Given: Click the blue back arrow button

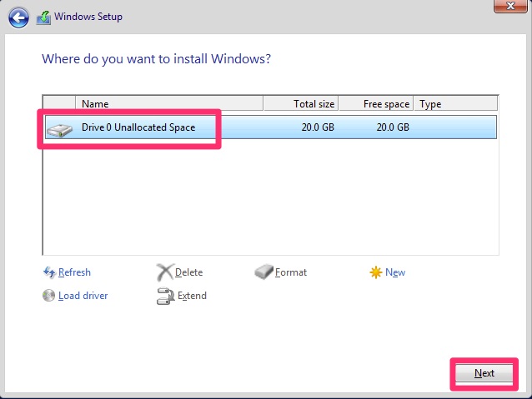Looking at the screenshot, I should pos(18,17).
